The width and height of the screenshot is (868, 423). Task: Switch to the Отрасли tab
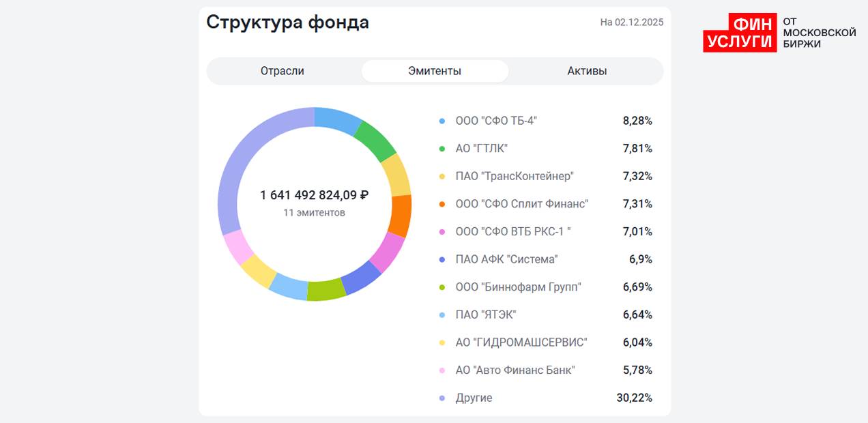click(282, 71)
